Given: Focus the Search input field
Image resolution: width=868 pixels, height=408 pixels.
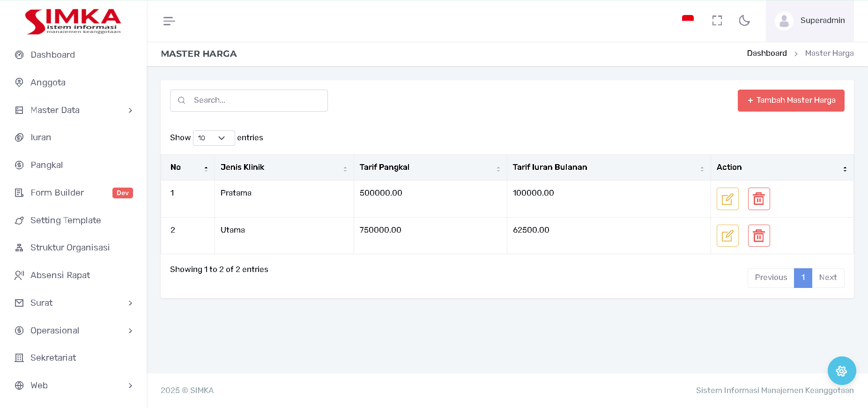Looking at the screenshot, I should point(255,100).
